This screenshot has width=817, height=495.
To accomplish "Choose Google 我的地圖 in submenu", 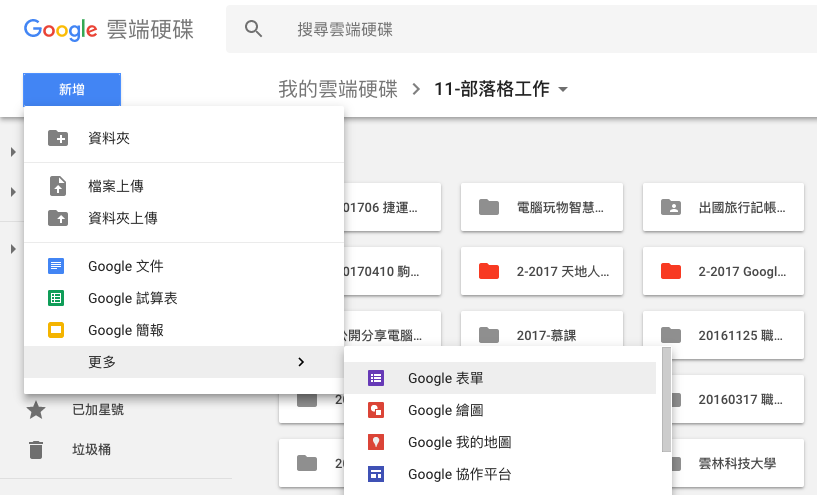I will (500, 442).
